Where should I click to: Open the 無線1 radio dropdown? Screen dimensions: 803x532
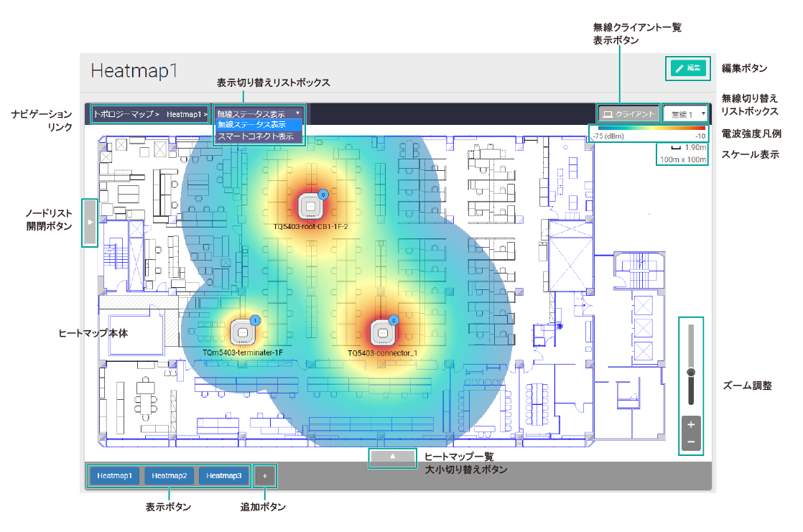tap(686, 114)
